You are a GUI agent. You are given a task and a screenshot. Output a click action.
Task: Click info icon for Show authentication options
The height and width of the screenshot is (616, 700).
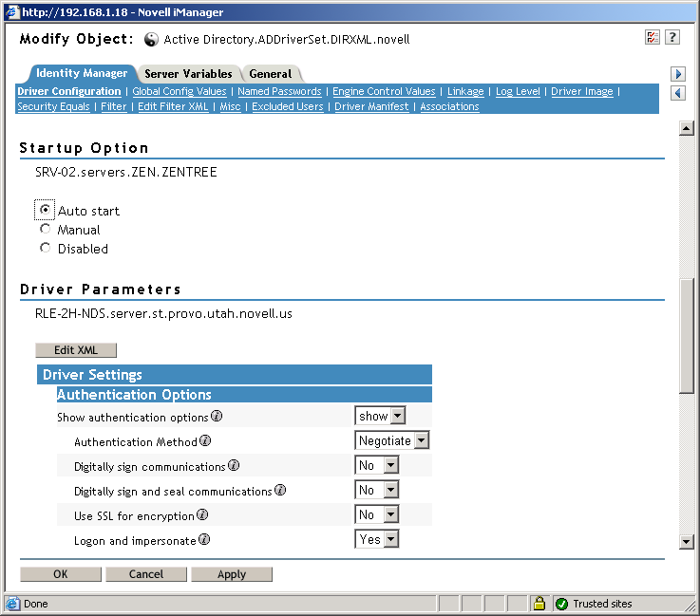pyautogui.click(x=217, y=416)
